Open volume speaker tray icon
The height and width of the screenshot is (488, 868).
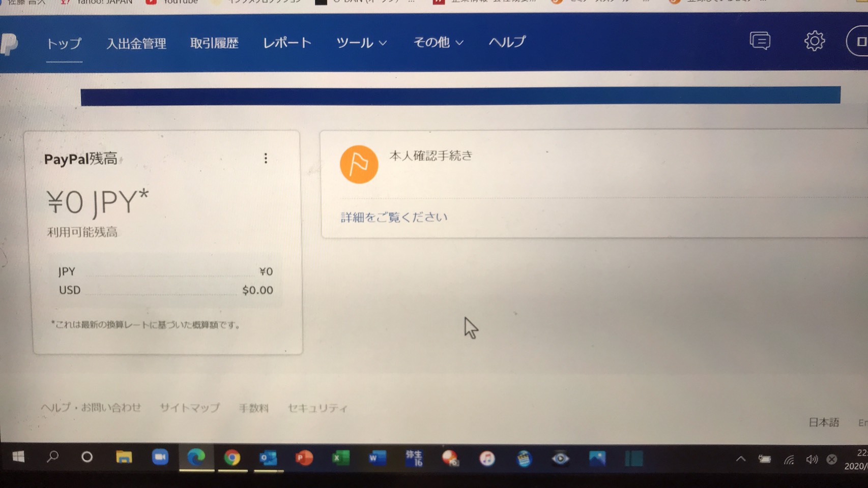[x=812, y=460]
